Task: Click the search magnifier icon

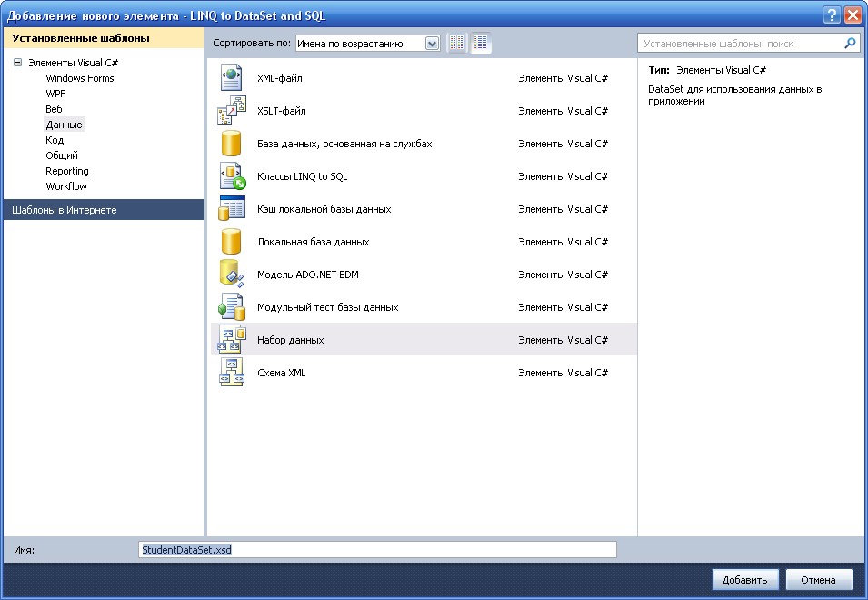Action: coord(850,43)
